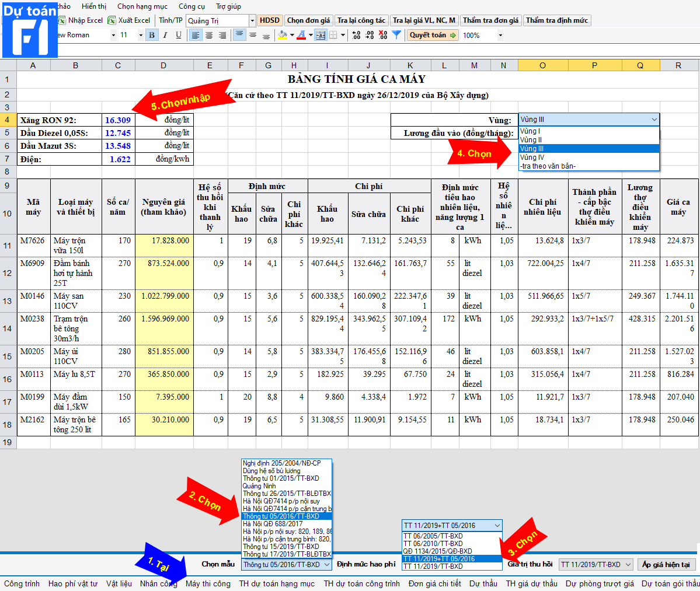Image resolution: width=700 pixels, height=591 pixels.
Task: Open the Công cụ menu
Action: [191, 6]
